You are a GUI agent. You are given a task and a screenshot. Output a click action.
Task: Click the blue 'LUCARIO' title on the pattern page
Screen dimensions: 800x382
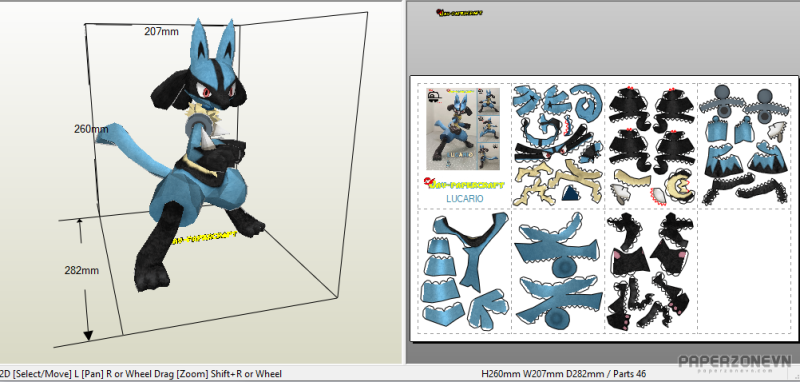tap(464, 199)
